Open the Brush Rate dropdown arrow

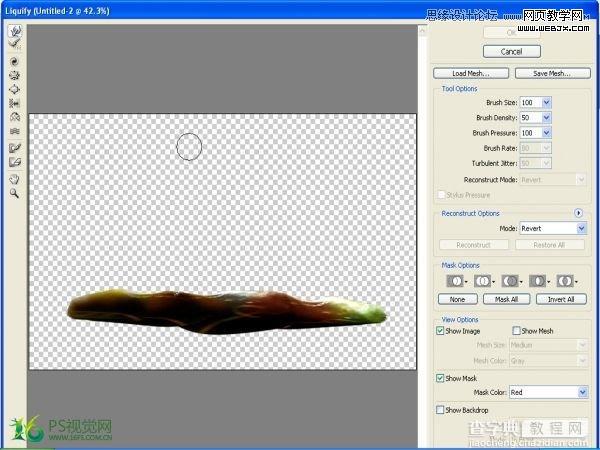click(546, 148)
